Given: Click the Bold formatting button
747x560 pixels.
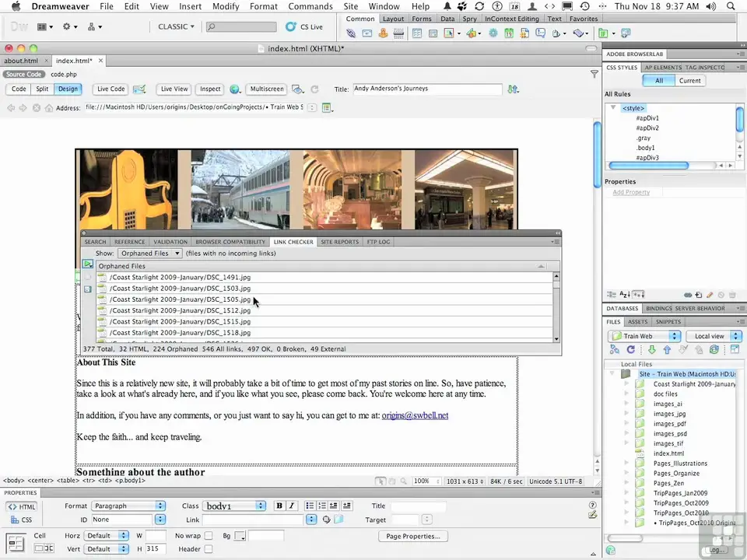Looking at the screenshot, I should click(279, 506).
